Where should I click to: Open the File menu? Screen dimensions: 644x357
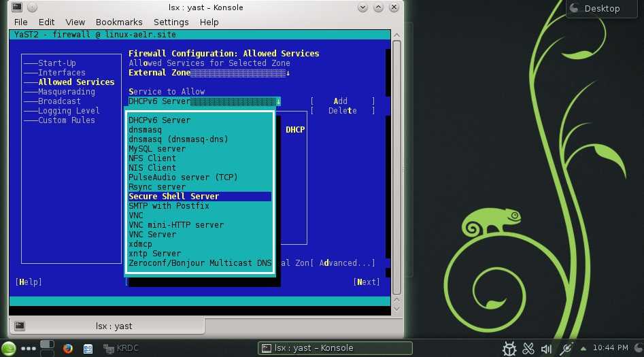(20, 22)
